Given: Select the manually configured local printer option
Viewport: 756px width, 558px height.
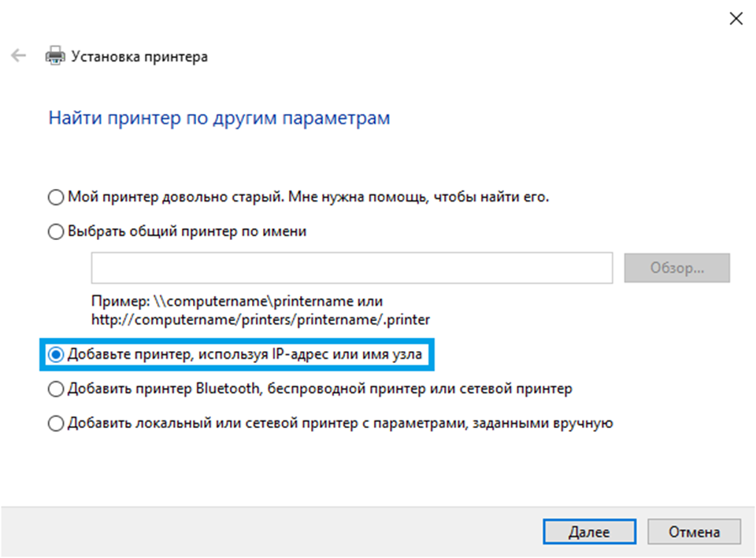Looking at the screenshot, I should pyautogui.click(x=56, y=423).
